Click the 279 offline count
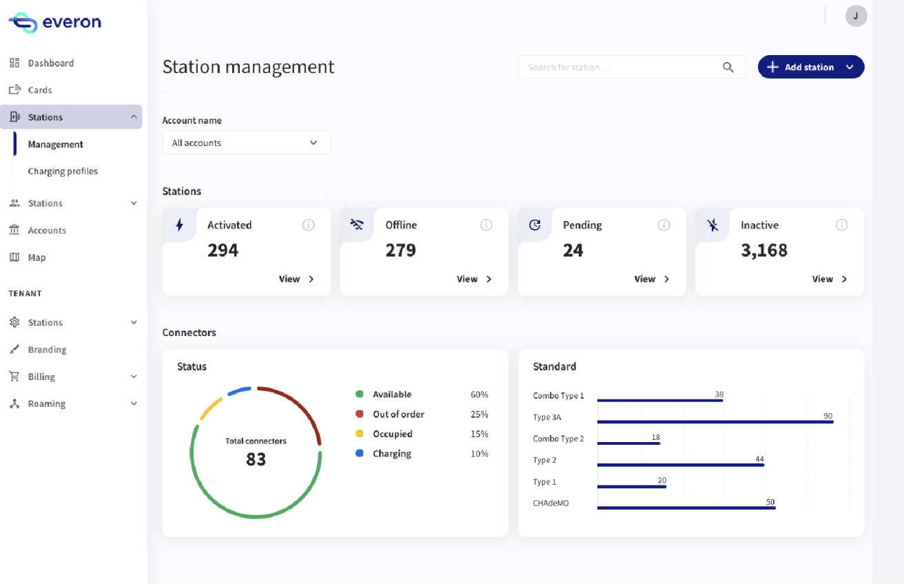This screenshot has width=904, height=588. click(401, 250)
